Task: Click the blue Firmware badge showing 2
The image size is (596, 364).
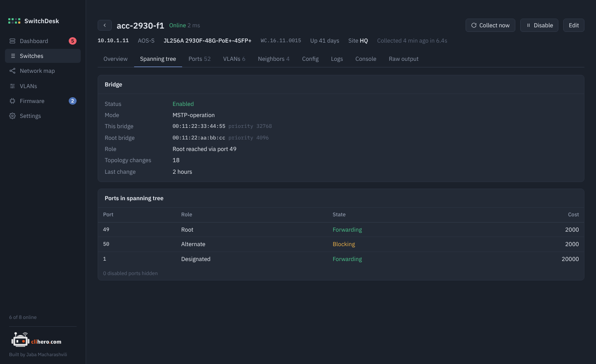Action: (x=72, y=101)
